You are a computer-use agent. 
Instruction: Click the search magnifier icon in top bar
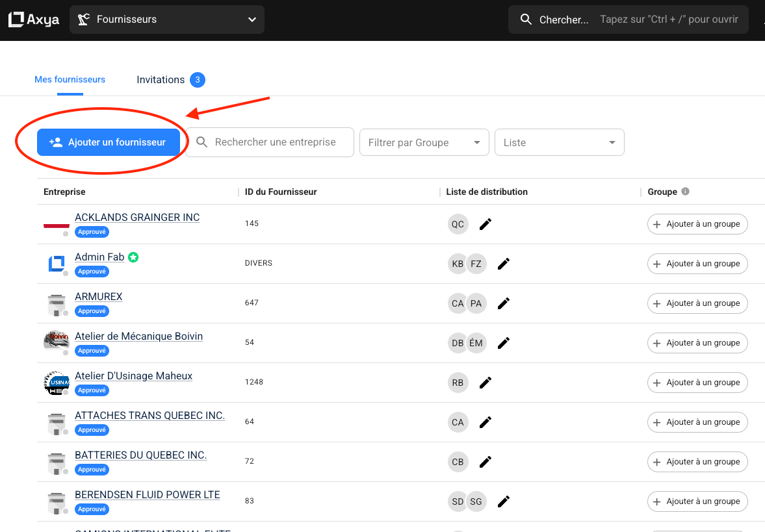point(526,19)
